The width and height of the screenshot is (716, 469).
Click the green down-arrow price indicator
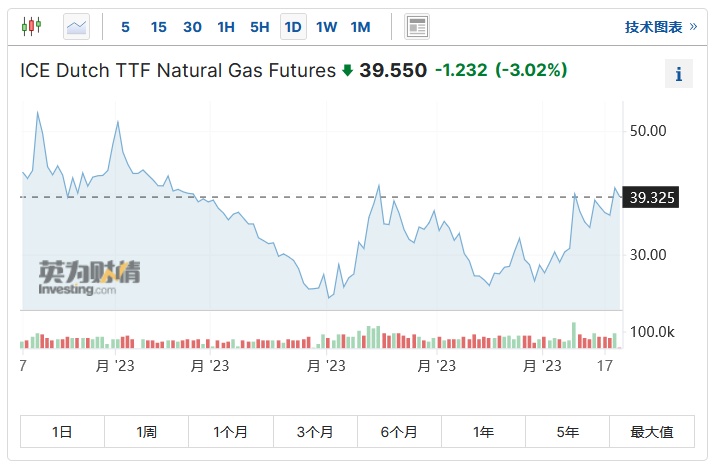347,70
